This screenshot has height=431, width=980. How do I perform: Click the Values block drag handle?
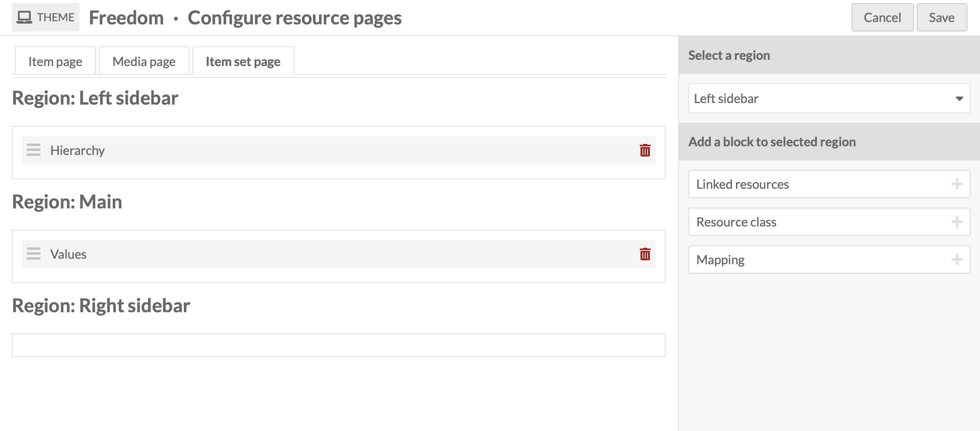[33, 254]
